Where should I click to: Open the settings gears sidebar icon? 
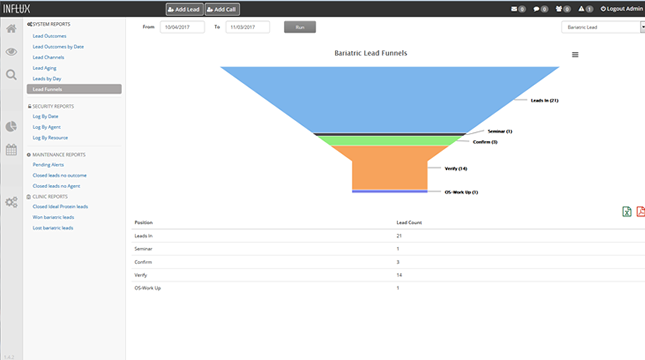click(12, 202)
